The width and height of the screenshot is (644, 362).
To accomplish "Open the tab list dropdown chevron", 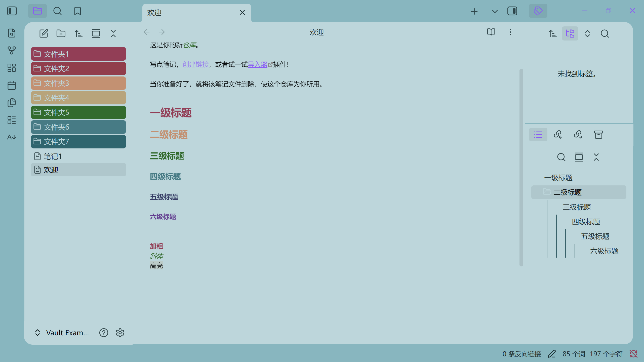I will [495, 11].
